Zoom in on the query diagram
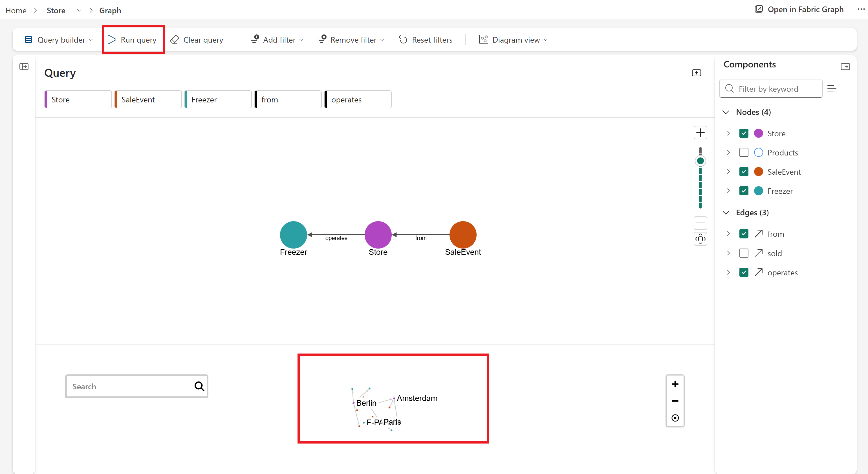This screenshot has width=868, height=474. (x=700, y=133)
